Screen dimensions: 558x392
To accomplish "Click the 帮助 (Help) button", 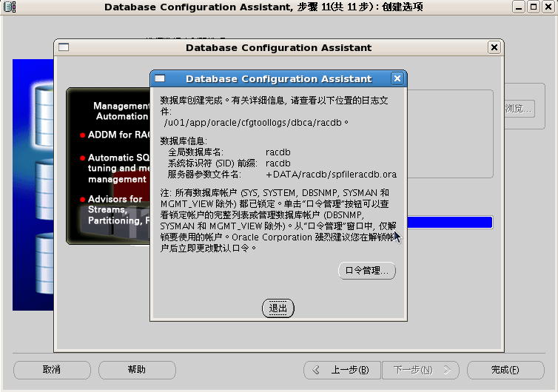I will [x=137, y=370].
